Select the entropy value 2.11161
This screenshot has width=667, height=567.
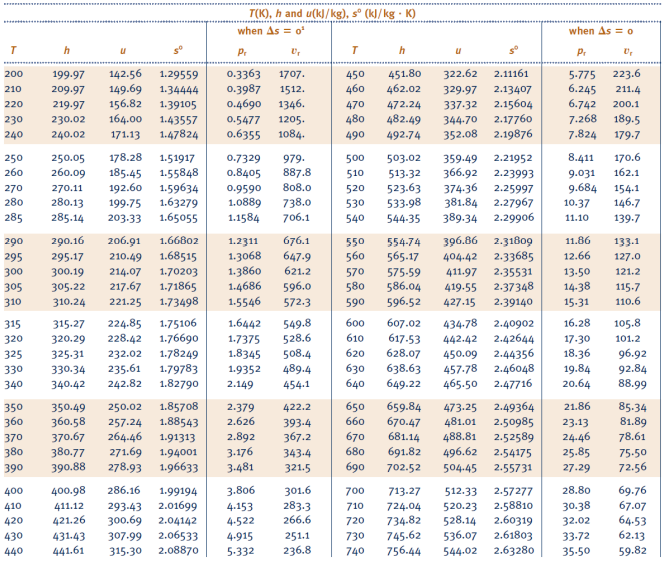pyautogui.click(x=511, y=74)
